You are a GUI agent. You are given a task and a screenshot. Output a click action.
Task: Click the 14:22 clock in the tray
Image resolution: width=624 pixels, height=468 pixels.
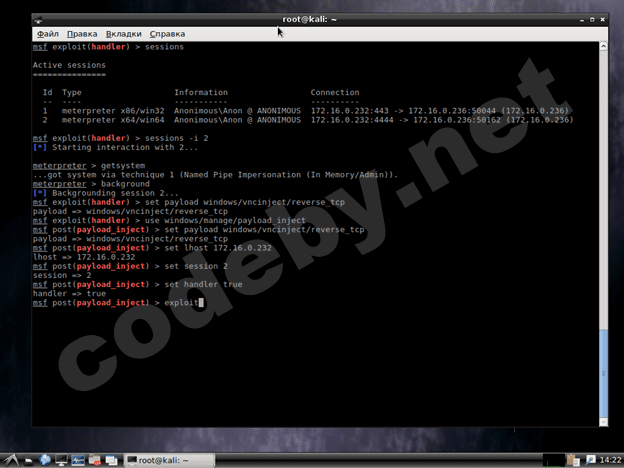point(610,460)
